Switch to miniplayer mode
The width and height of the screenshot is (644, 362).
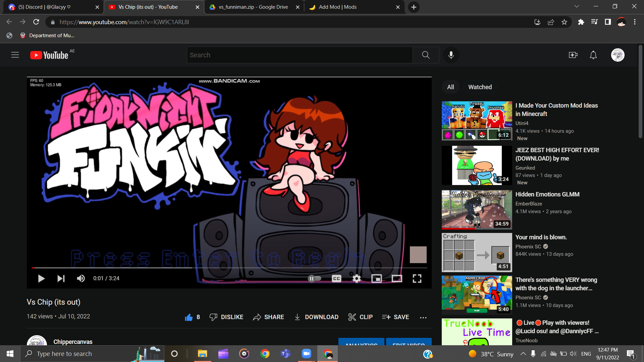(377, 279)
